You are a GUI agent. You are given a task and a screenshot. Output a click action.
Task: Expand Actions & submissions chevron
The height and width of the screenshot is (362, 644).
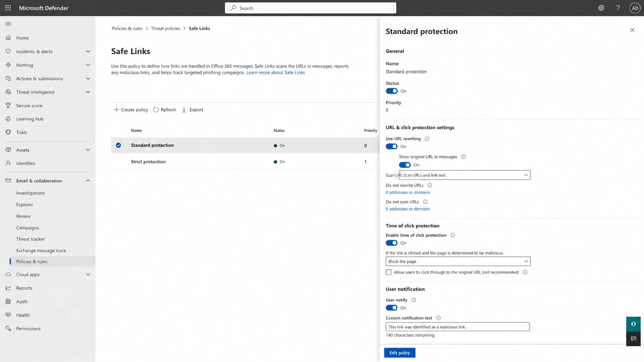pos(88,78)
